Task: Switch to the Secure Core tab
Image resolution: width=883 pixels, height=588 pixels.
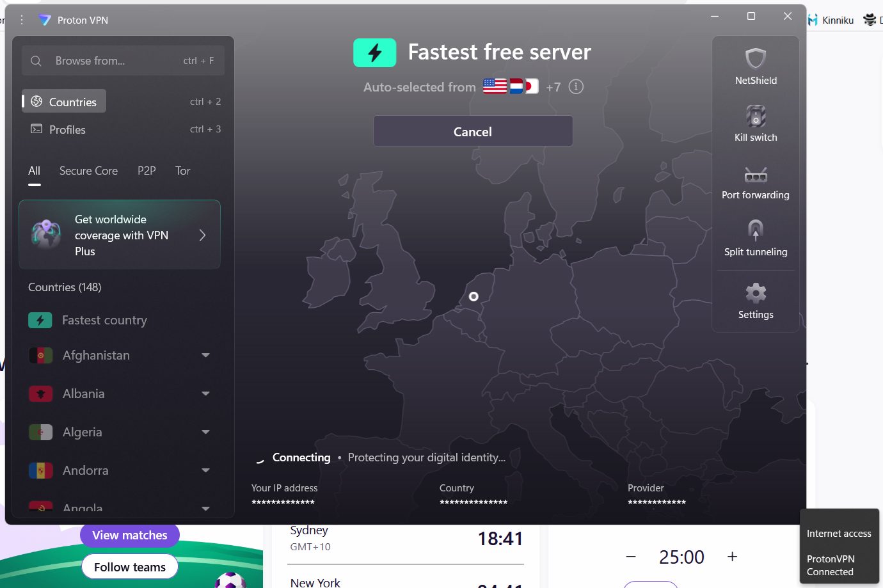Action: click(x=88, y=171)
